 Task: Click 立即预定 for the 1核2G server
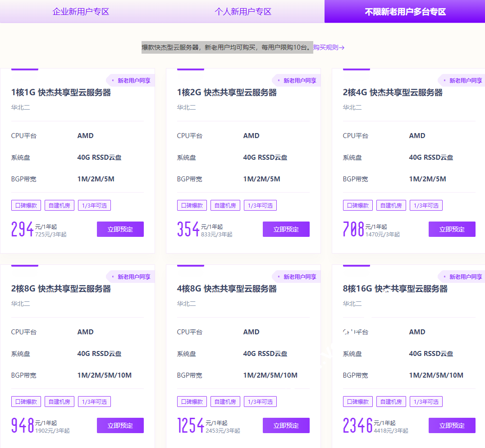coord(286,229)
